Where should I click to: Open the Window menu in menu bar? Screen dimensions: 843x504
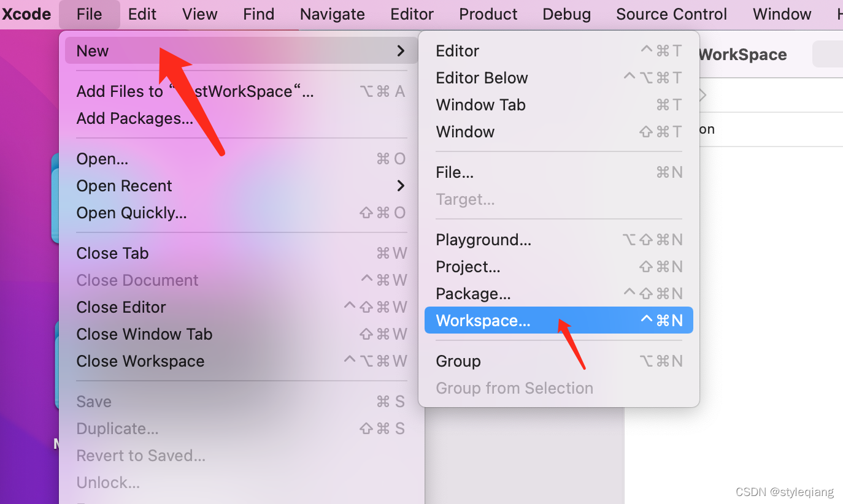(x=782, y=14)
